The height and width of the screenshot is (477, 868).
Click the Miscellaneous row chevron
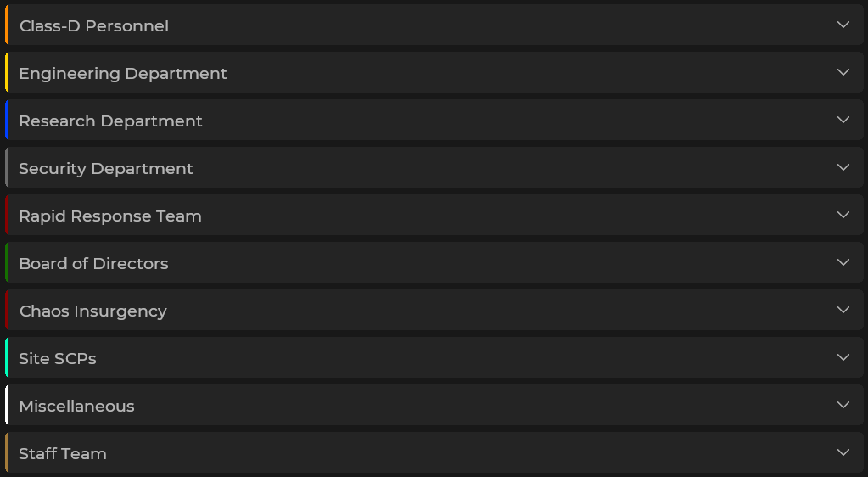[x=843, y=406]
